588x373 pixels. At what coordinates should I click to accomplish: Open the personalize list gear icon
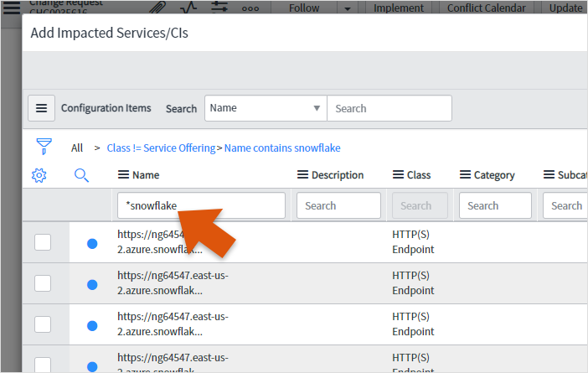(39, 175)
